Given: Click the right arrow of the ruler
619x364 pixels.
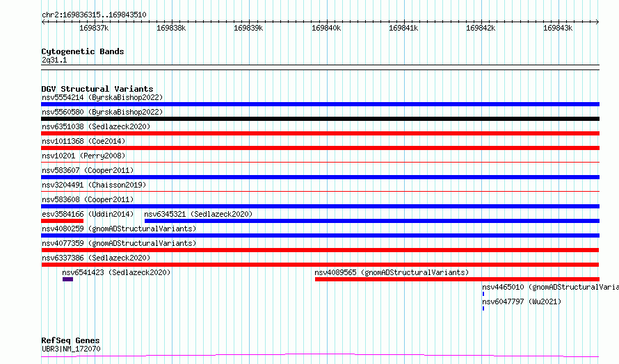Looking at the screenshot, I should [597, 22].
